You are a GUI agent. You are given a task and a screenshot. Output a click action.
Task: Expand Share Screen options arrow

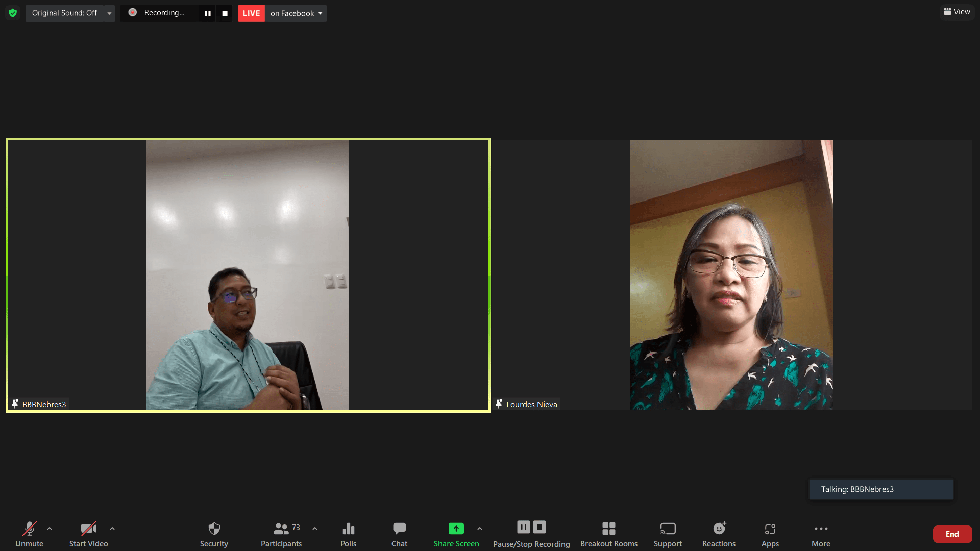coord(480,529)
